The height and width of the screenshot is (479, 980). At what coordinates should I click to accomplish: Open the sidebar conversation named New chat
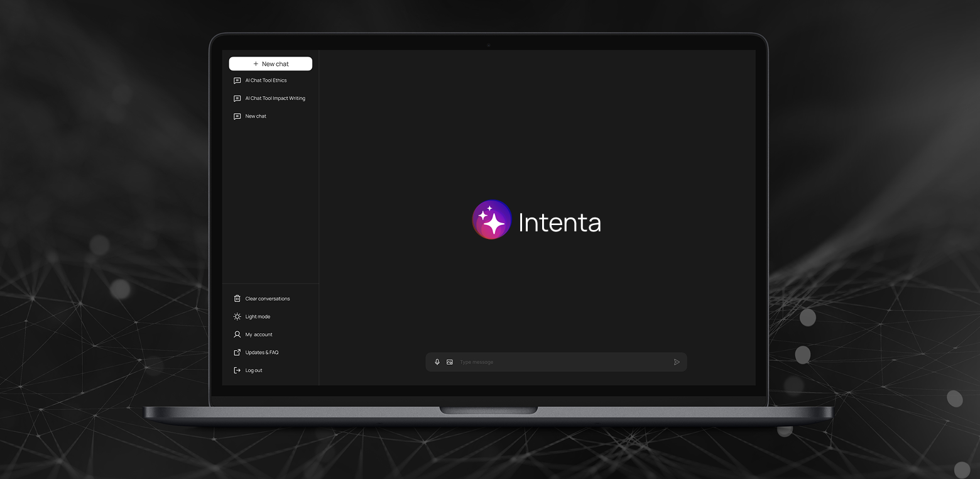pos(256,116)
